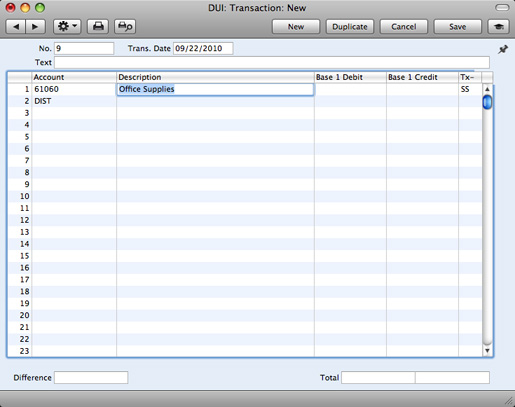Click the Duplicate button
The width and height of the screenshot is (515, 407).
[x=350, y=27]
